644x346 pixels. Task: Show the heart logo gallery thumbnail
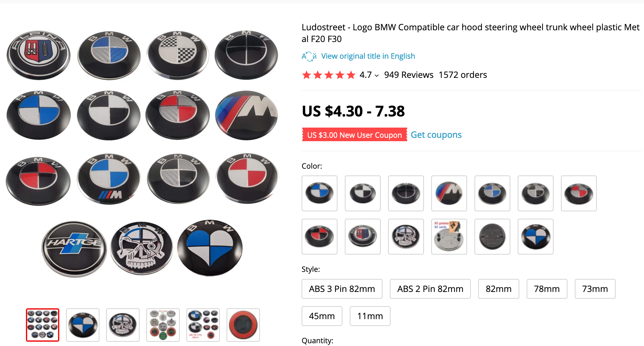pos(83,325)
